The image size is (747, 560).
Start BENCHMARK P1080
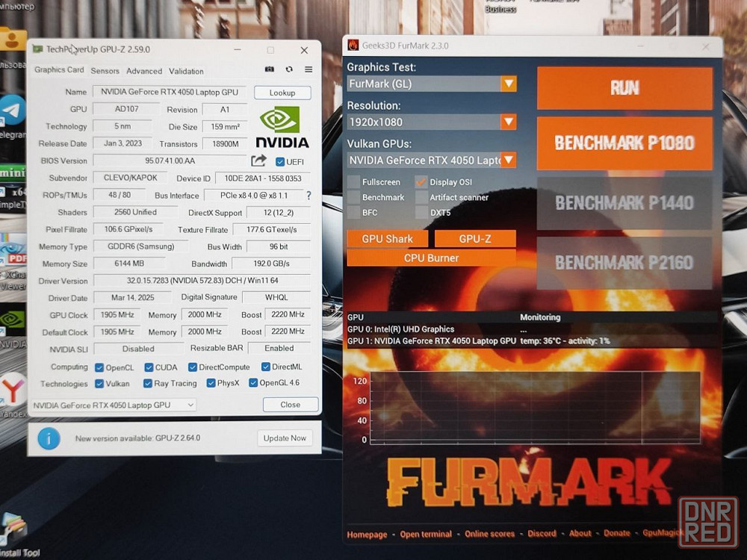(x=624, y=143)
